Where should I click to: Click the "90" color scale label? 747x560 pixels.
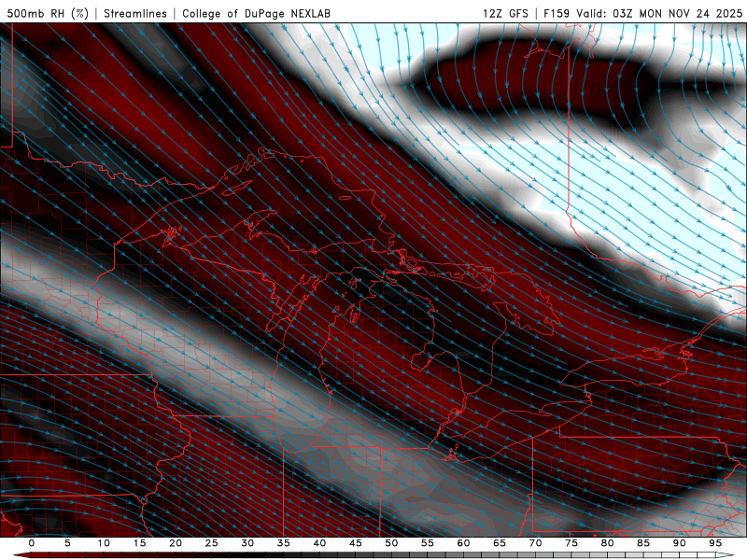click(x=679, y=543)
